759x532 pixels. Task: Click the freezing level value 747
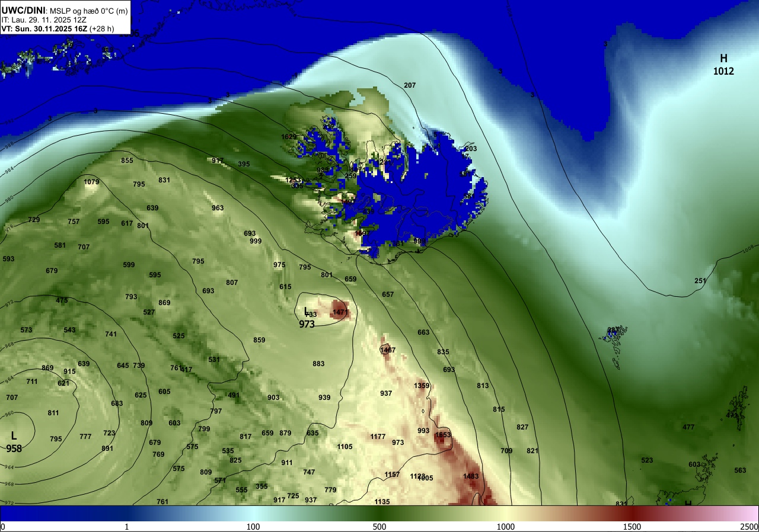click(309, 472)
